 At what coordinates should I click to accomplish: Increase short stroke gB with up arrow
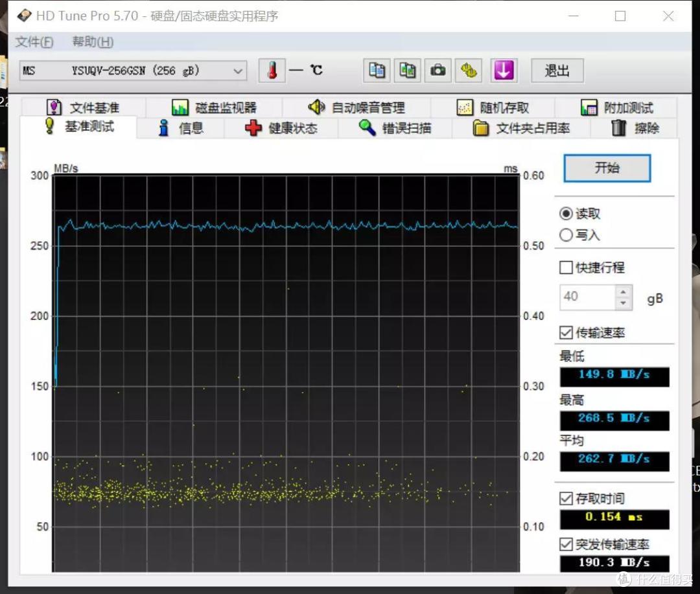click(624, 292)
